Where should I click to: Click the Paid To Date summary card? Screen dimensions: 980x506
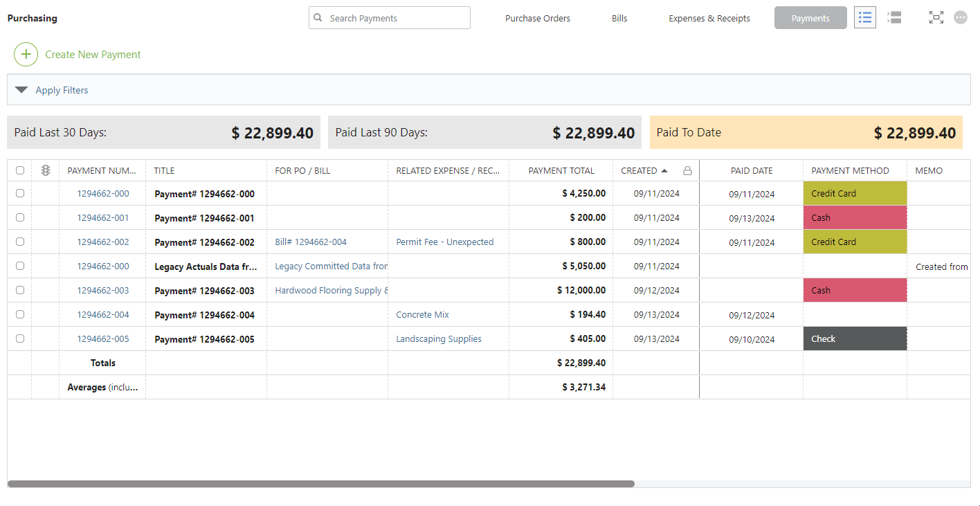806,132
